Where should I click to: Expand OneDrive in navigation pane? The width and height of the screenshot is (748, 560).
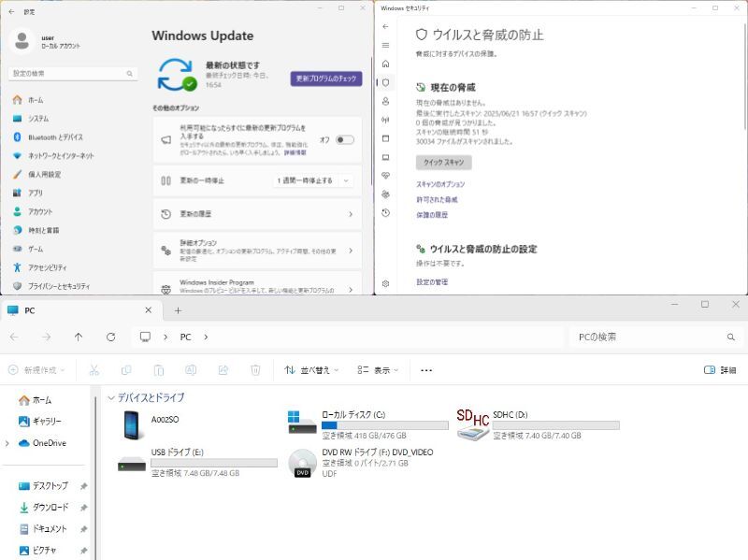7,443
